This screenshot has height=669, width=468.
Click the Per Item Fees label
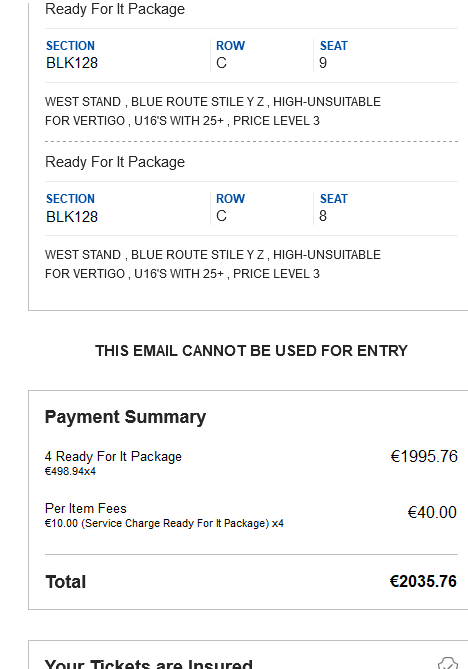(86, 509)
